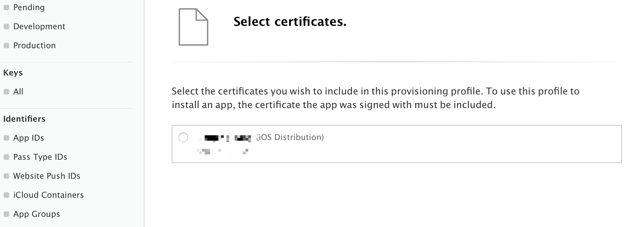This screenshot has width=644, height=227.
Task: Click the bullet icon beside Pending
Action: click(6, 7)
